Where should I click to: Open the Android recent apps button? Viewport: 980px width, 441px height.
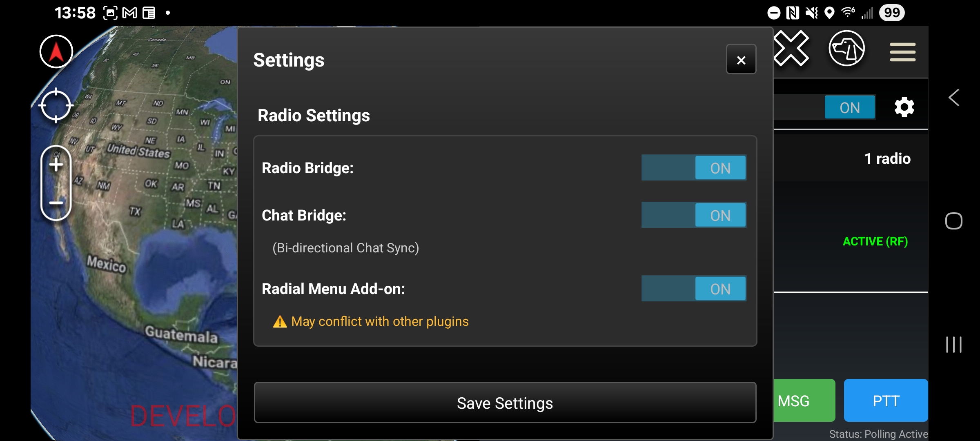(x=954, y=345)
